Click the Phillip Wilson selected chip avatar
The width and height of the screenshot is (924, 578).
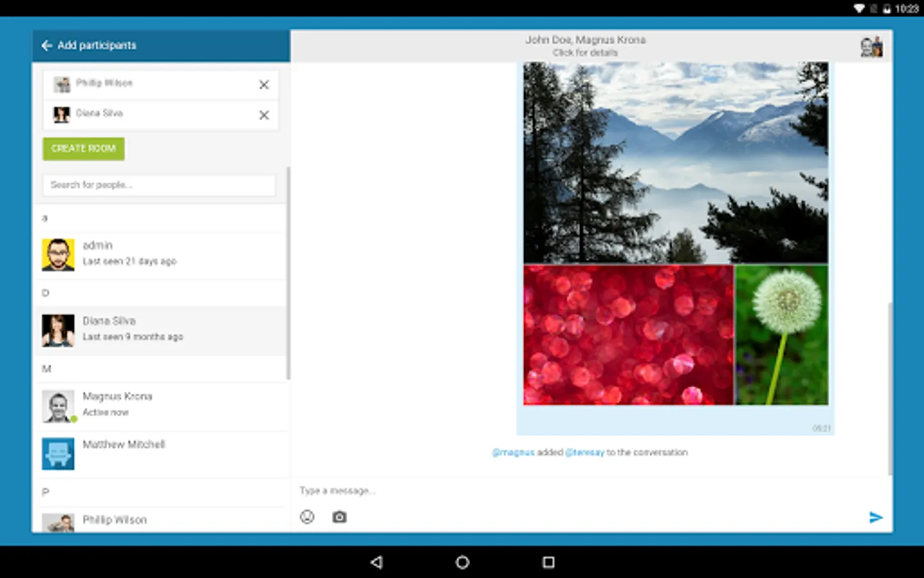[62, 84]
